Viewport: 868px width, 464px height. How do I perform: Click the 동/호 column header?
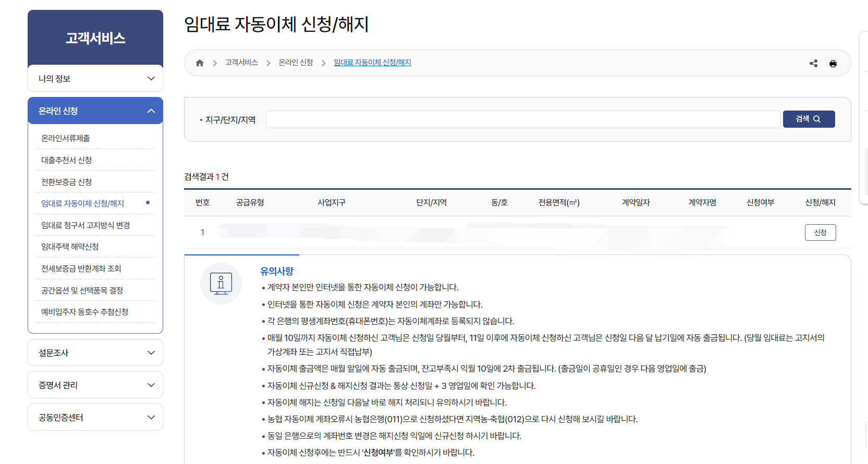(499, 202)
